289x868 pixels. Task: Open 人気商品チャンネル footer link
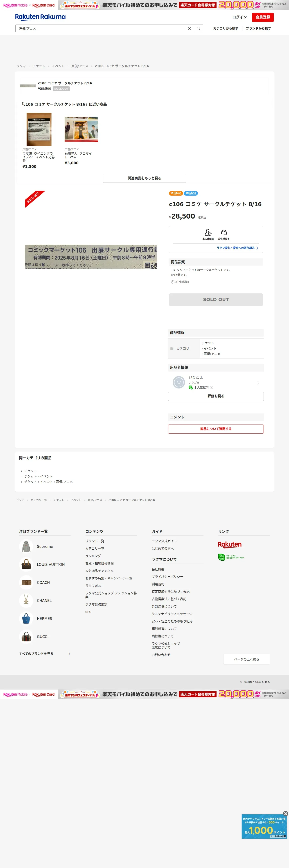click(x=99, y=571)
